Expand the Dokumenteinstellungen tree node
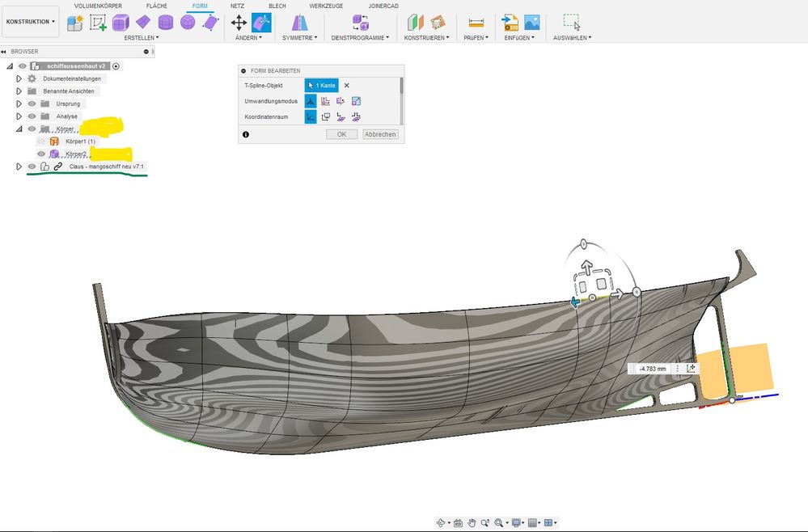 tap(19, 78)
